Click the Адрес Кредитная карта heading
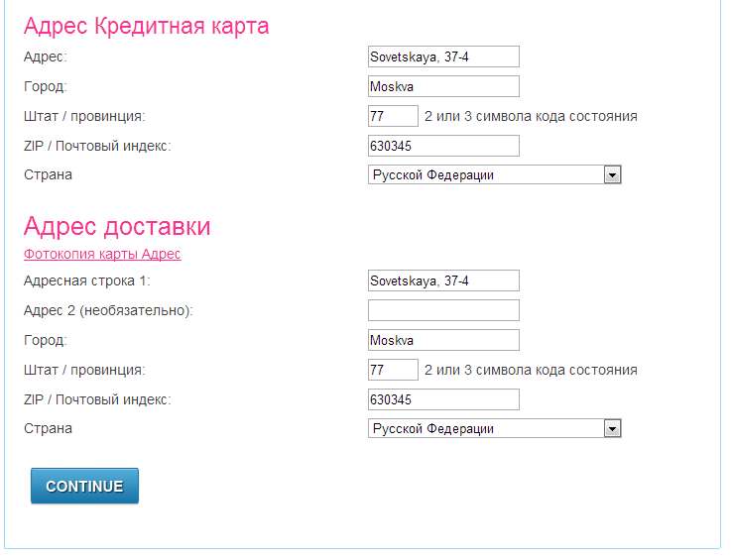 (x=147, y=26)
